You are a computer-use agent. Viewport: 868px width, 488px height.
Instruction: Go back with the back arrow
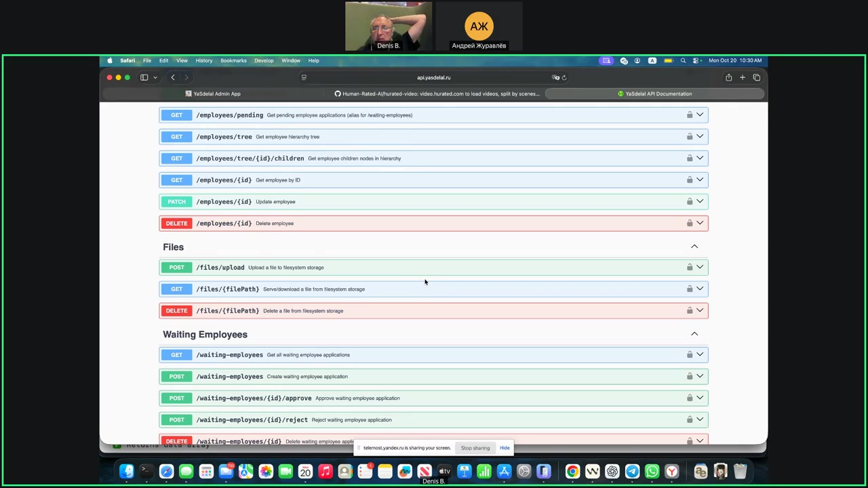[173, 77]
